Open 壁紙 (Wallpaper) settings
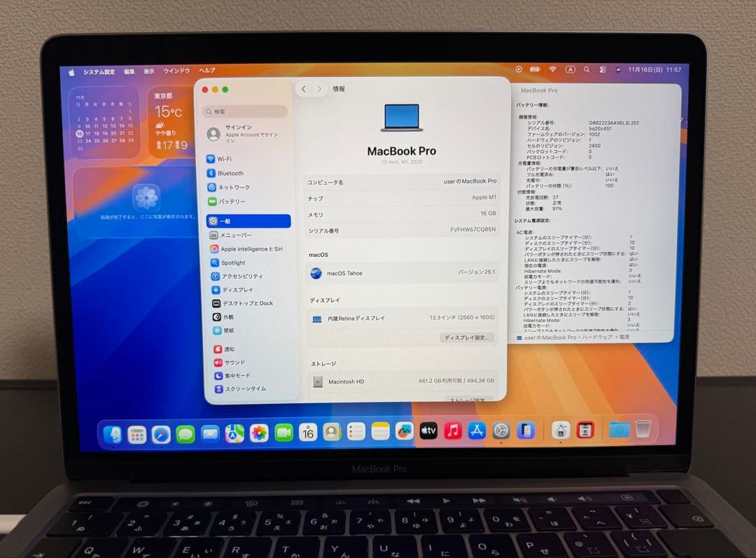 228,330
